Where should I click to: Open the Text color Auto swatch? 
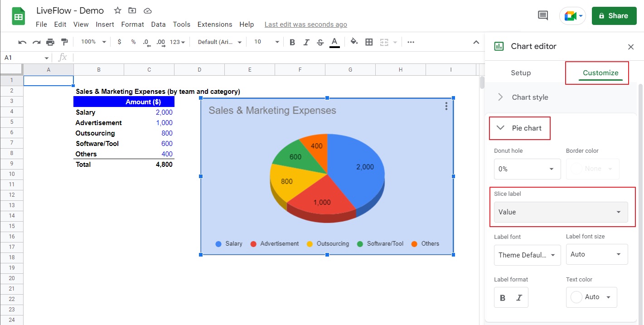coord(591,297)
